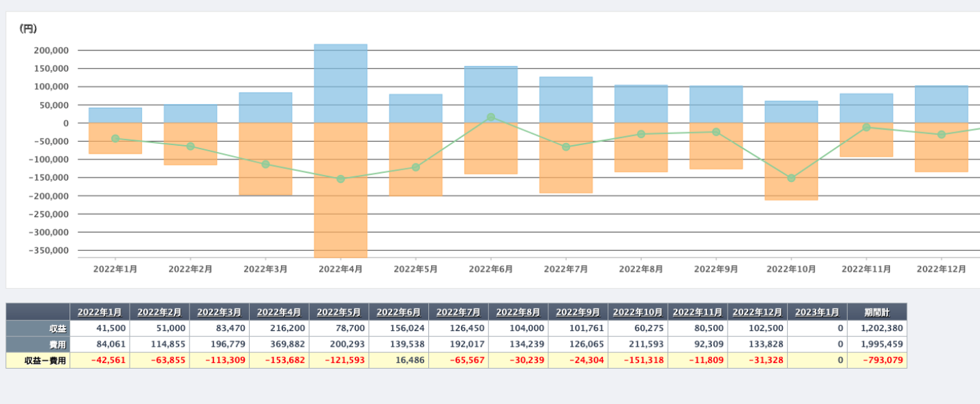Image resolution: width=980 pixels, height=404 pixels.
Task: Click the 2023年1月 table header link
Action: tap(817, 312)
